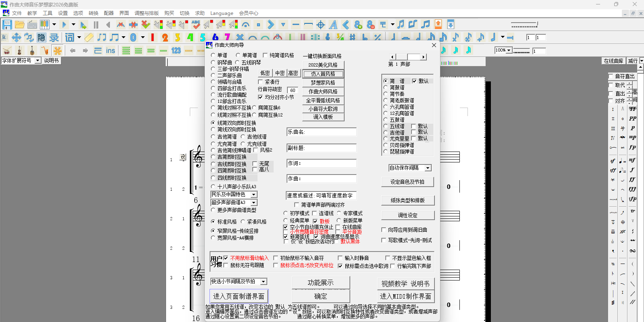Open the 工具 menu
This screenshot has height=322, width=644.
(x=48, y=13)
